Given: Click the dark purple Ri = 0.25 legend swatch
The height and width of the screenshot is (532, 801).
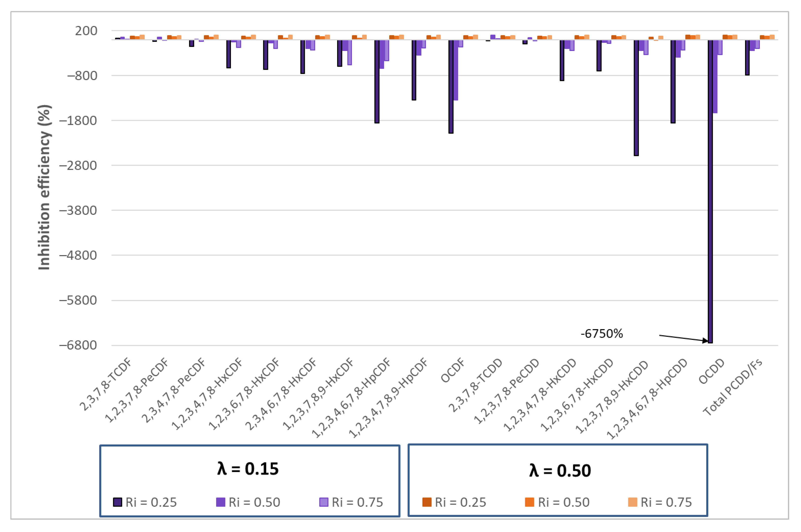Looking at the screenshot, I should 117,502.
